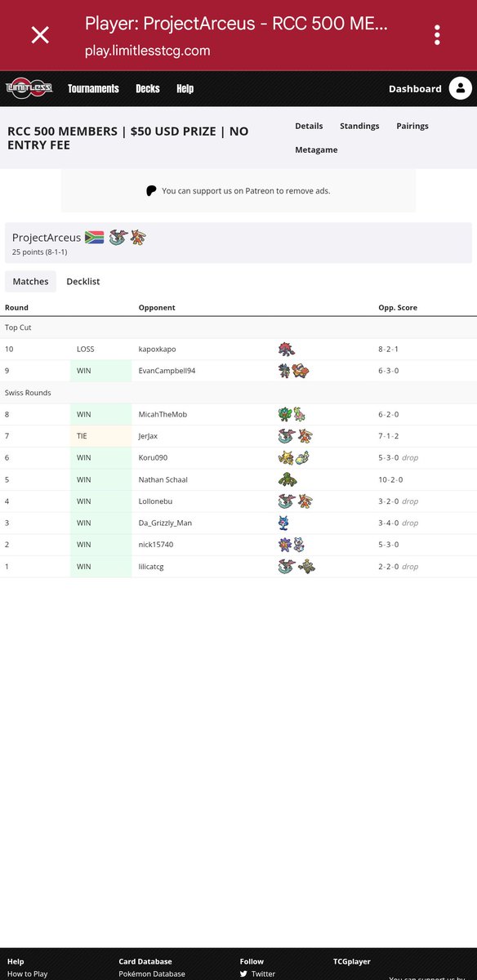Open the How to Play footer link
477x980 pixels.
[27, 973]
